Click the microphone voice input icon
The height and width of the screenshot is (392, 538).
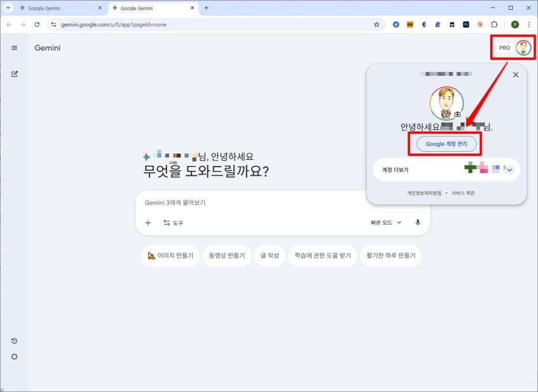tap(417, 222)
